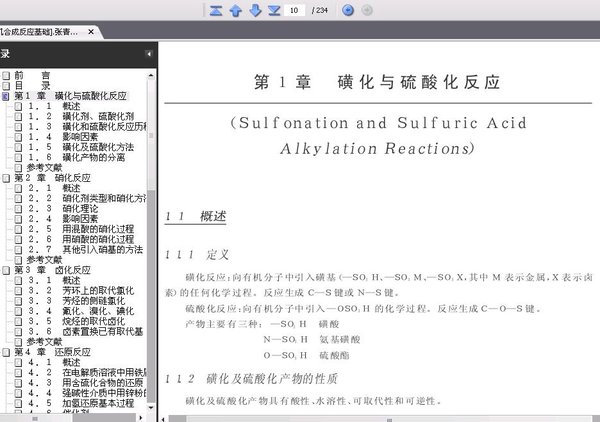This screenshot has height=422, width=600.
Task: Click the document horizontal scrollbar thumb
Action: (x=389, y=420)
